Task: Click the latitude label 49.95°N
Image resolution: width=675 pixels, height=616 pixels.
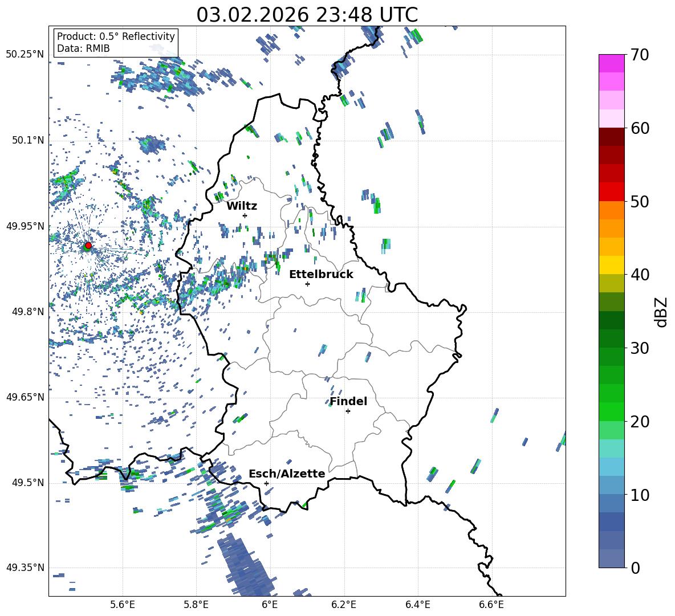Action: (x=25, y=226)
